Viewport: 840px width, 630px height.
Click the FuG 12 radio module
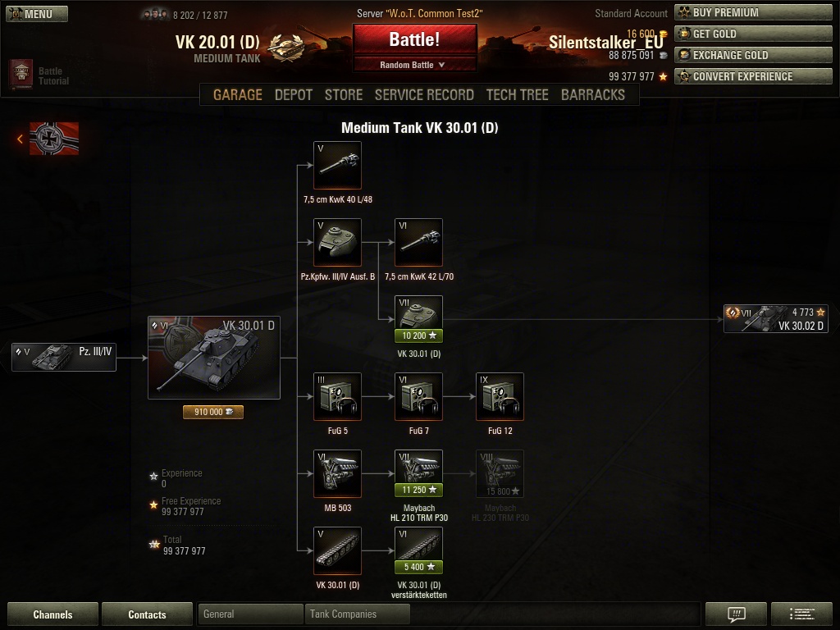coord(500,396)
